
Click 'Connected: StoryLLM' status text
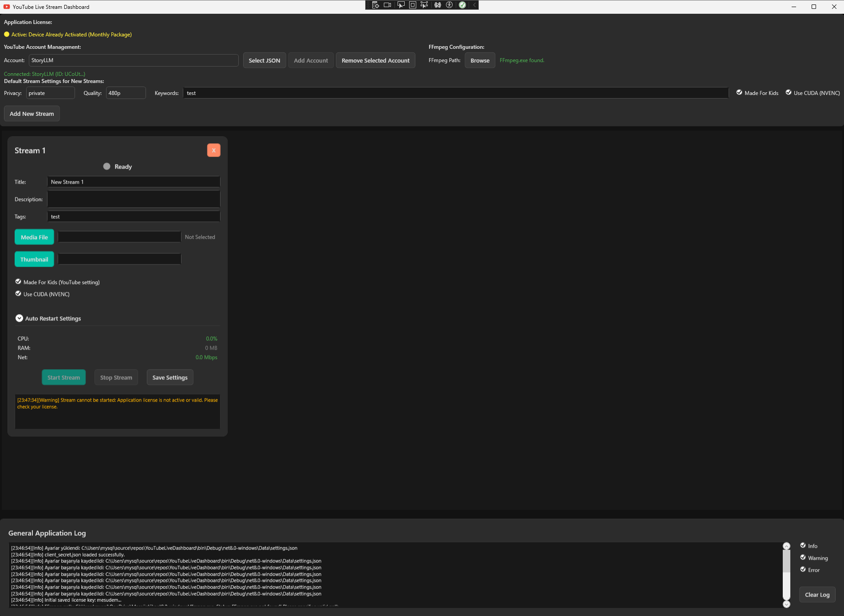(x=44, y=74)
